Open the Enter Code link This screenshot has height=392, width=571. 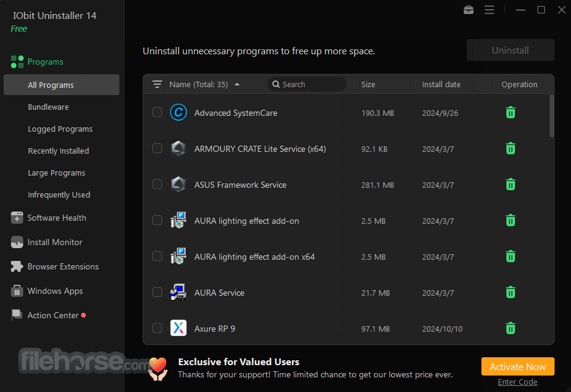[517, 382]
